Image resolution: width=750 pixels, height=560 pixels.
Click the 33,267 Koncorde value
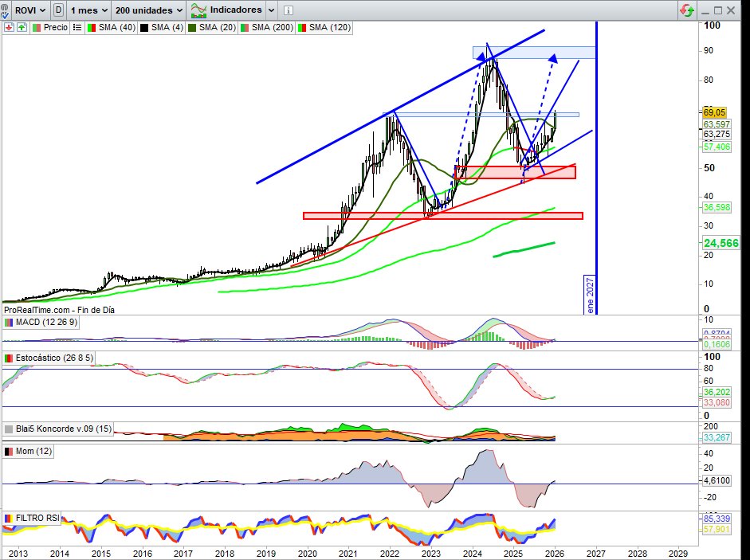click(717, 437)
